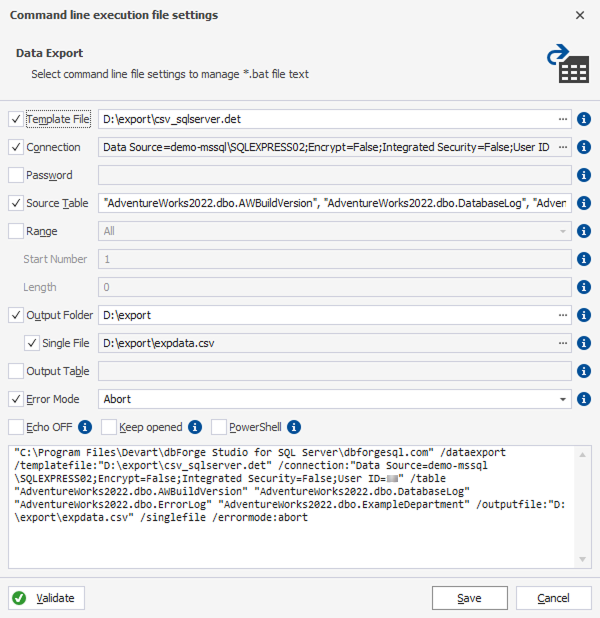Image resolution: width=600 pixels, height=618 pixels.
Task: Enable the Password checkbox
Action: pyautogui.click(x=16, y=175)
